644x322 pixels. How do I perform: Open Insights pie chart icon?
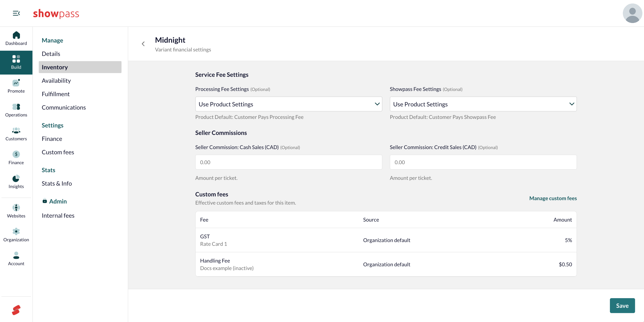(x=16, y=178)
